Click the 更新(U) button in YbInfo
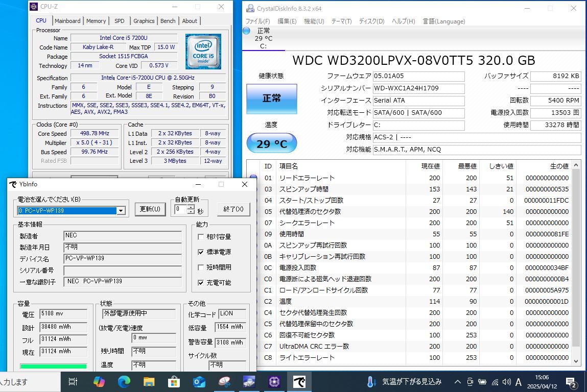The image size is (587, 392). coord(150,209)
